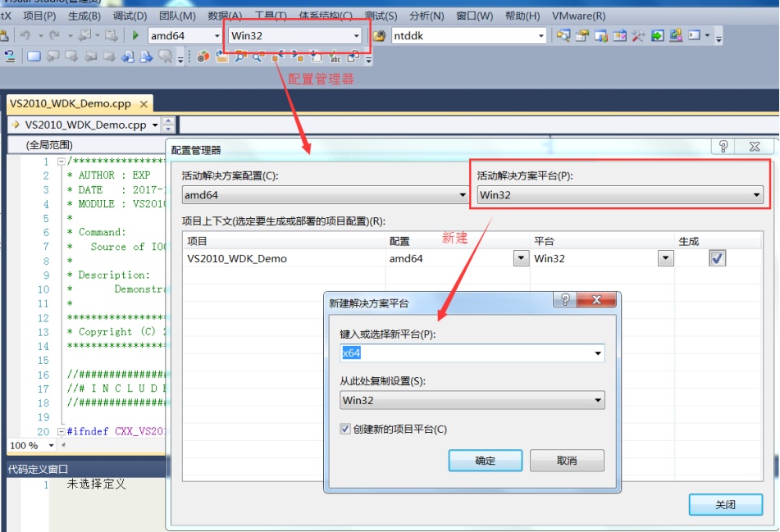Close the VS2010_WDK_Demo.cpp tab
The height and width of the screenshot is (532, 780).
[144, 104]
